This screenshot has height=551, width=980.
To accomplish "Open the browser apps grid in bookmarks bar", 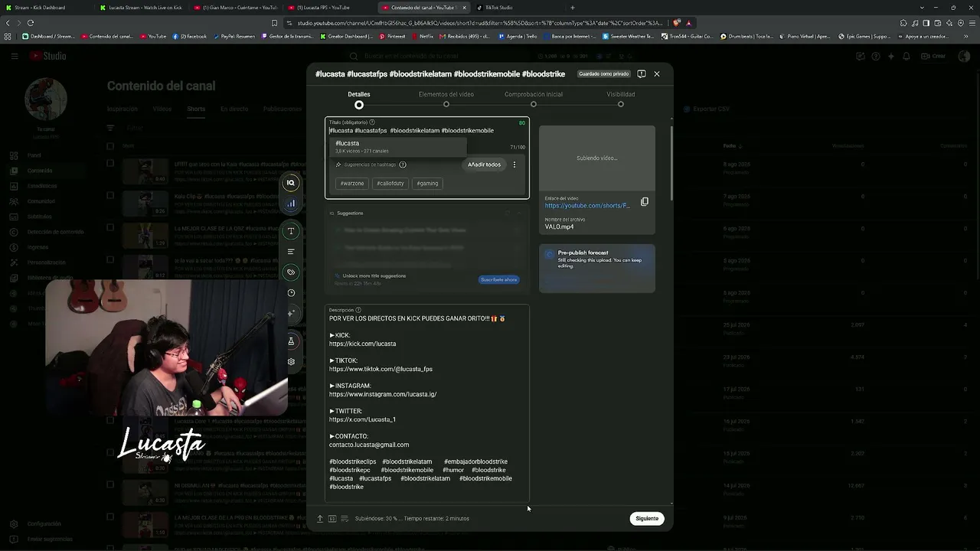I will [8, 36].
